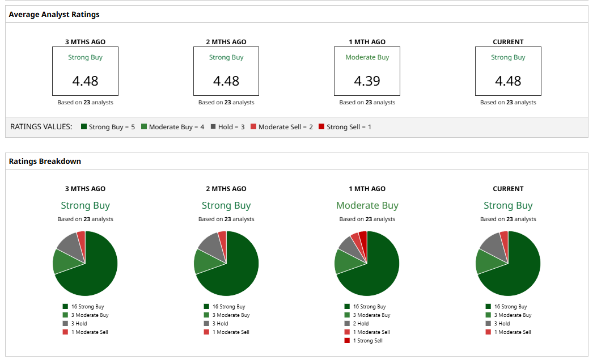
Task: Click 3 Moderate Buy legend text under 2 MTHS AGO pie
Action: (231, 315)
